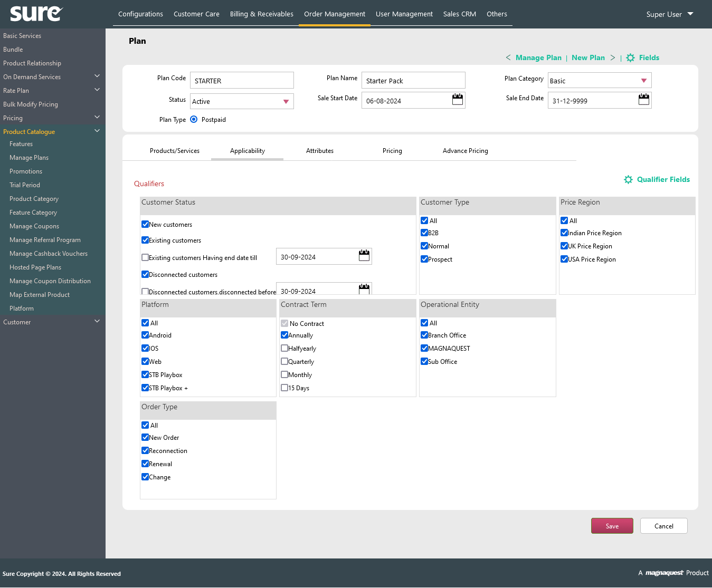The width and height of the screenshot is (712, 588).
Task: Go to next plan using right chevron
Action: [x=613, y=57]
